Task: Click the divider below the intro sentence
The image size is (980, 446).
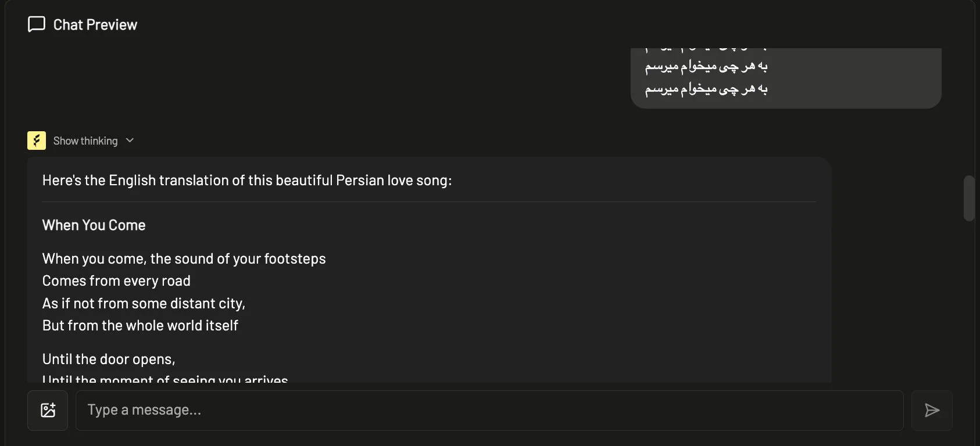Action: [429, 202]
